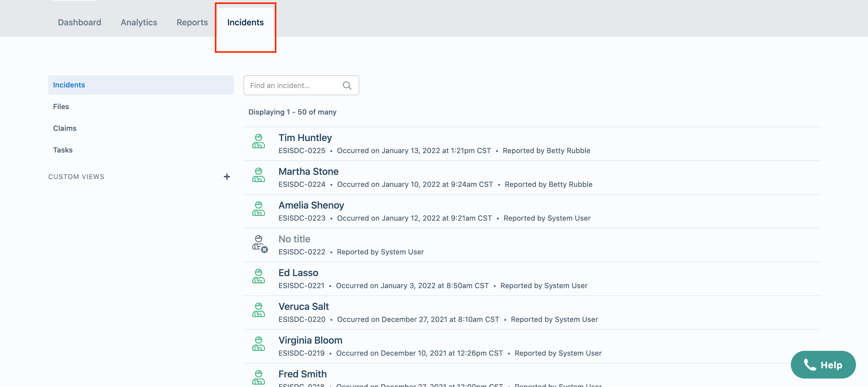
Task: Click the injury icon beside Martha Stone
Action: point(259,175)
